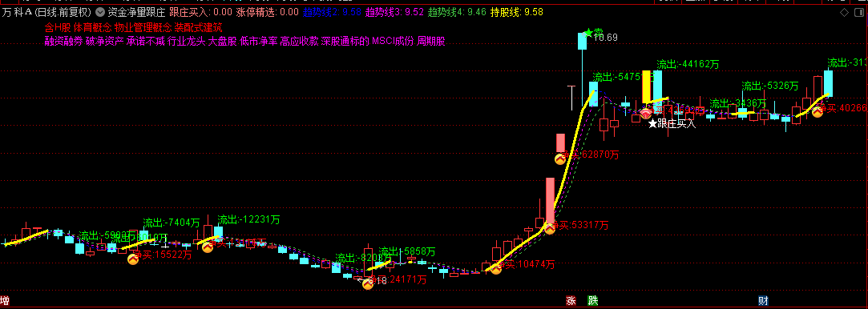Click the 流出:-44162万 outflow label
Image resolution: width=868 pixels, height=309 pixels.
coord(688,65)
